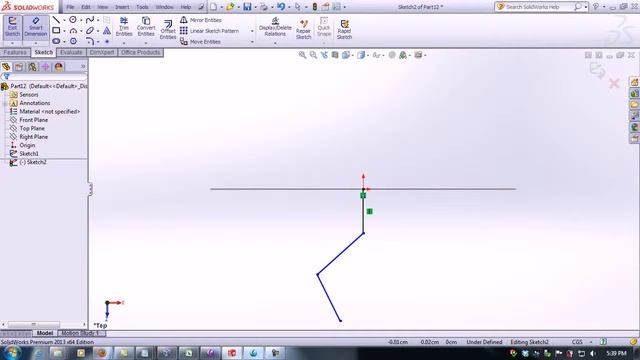The image size is (640, 360).
Task: Open the Circle tool dropdown arrow
Action: (81, 20)
